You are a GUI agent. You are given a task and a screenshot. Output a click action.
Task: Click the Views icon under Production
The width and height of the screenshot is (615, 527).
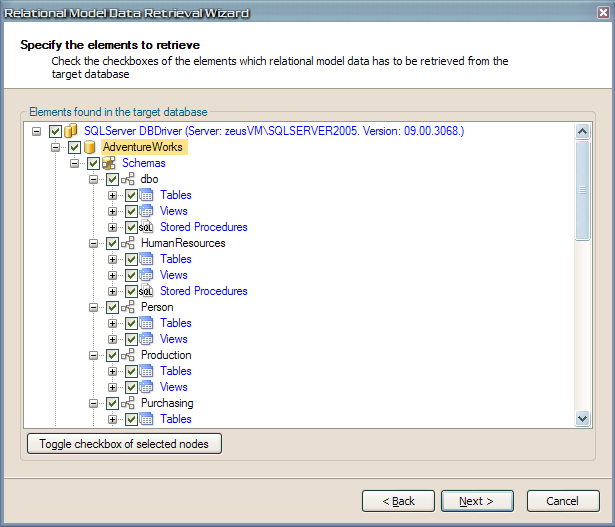pyautogui.click(x=147, y=387)
